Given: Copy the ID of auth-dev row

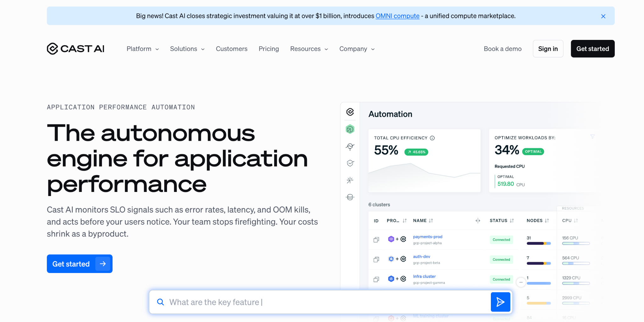Looking at the screenshot, I should click(376, 259).
